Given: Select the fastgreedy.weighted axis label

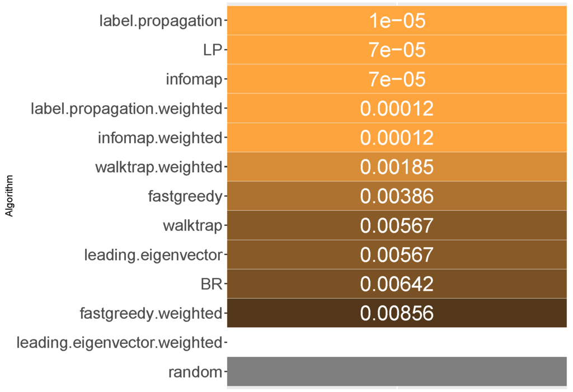Looking at the screenshot, I should (x=151, y=313).
